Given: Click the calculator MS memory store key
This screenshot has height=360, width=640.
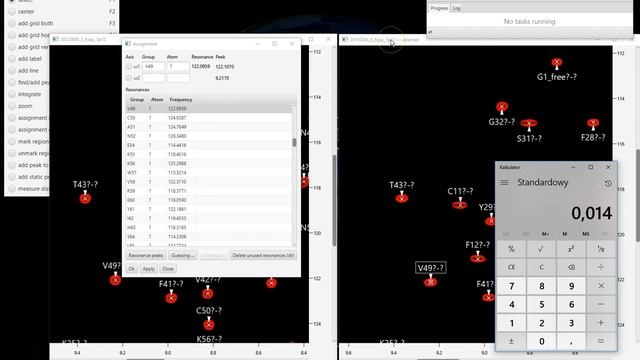Looking at the screenshot, I should [586, 234].
